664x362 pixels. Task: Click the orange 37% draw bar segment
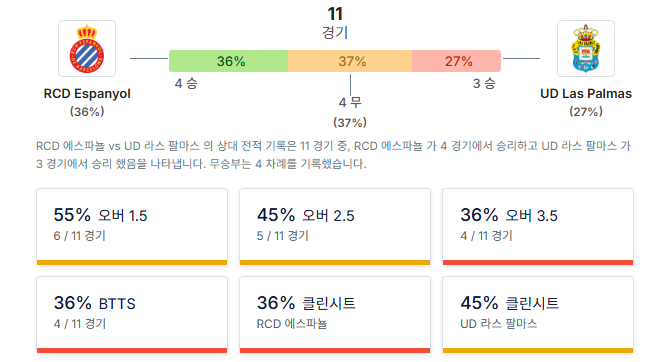click(350, 61)
